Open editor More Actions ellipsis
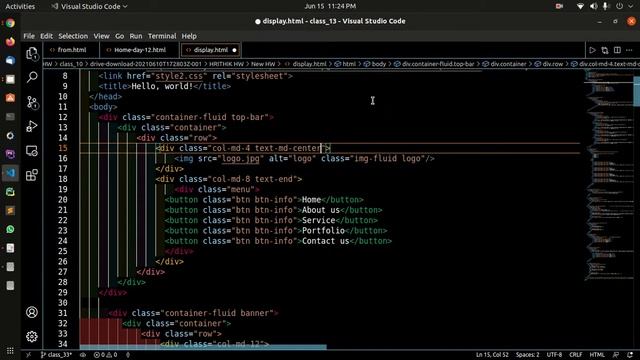 [x=629, y=50]
